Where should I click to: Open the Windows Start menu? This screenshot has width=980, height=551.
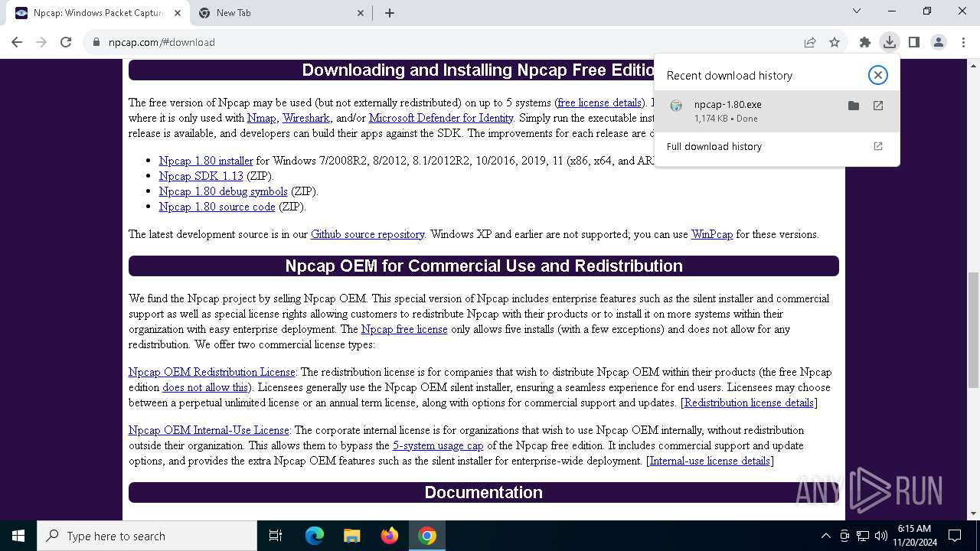coord(18,536)
